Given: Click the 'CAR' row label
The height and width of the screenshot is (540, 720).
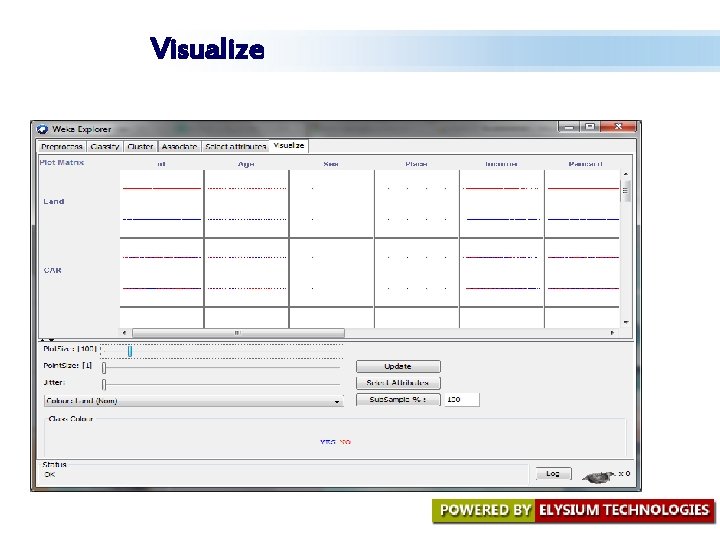Looking at the screenshot, I should point(52,270).
